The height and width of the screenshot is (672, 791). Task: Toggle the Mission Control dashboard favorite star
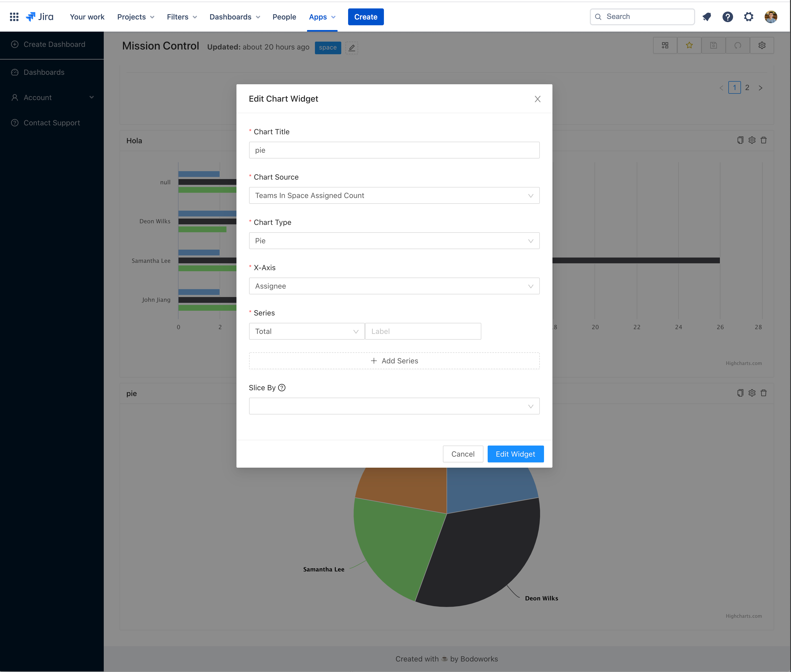coord(689,45)
